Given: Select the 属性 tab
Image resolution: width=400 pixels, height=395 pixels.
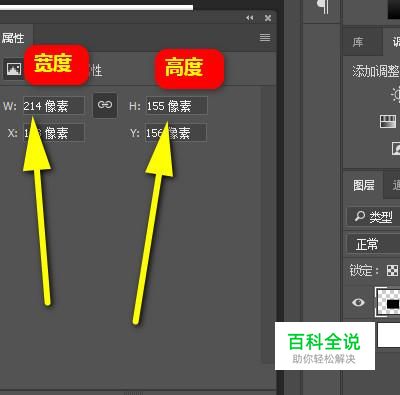Looking at the screenshot, I should coord(13,38).
